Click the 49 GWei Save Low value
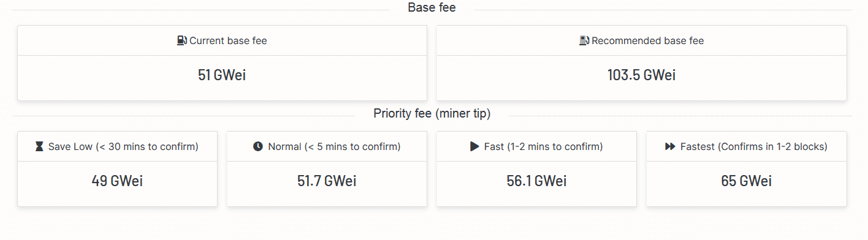 coord(117,181)
